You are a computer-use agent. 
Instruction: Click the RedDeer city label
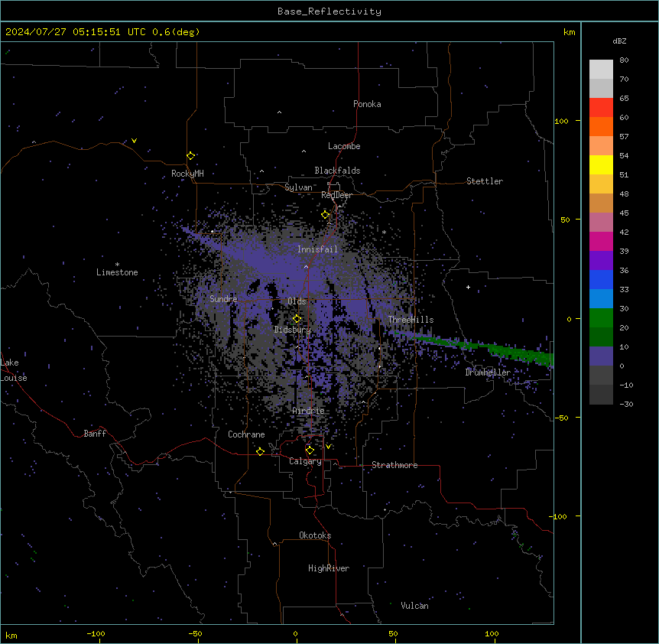click(x=336, y=195)
